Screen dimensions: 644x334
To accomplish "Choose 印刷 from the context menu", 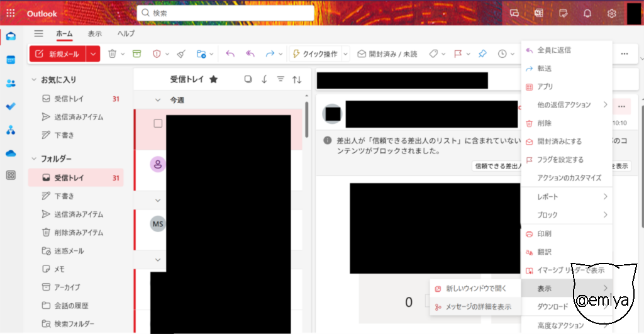I will click(544, 233).
